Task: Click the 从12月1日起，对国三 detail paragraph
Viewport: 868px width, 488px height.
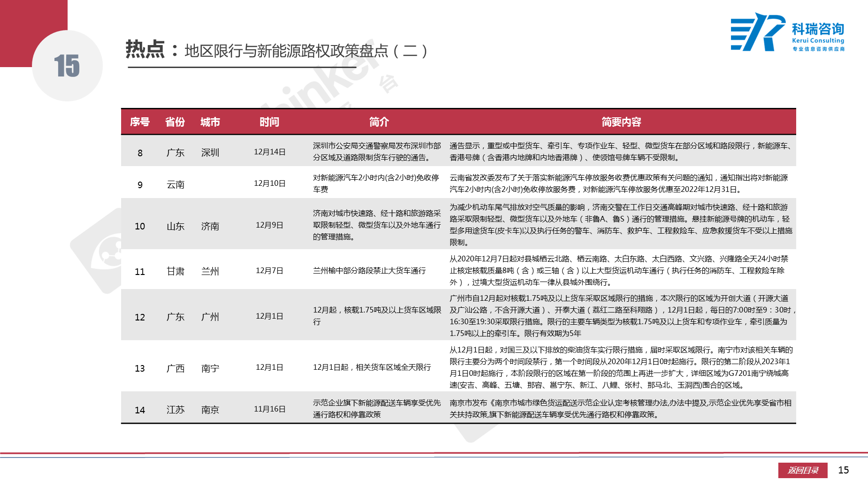Action: [x=621, y=367]
